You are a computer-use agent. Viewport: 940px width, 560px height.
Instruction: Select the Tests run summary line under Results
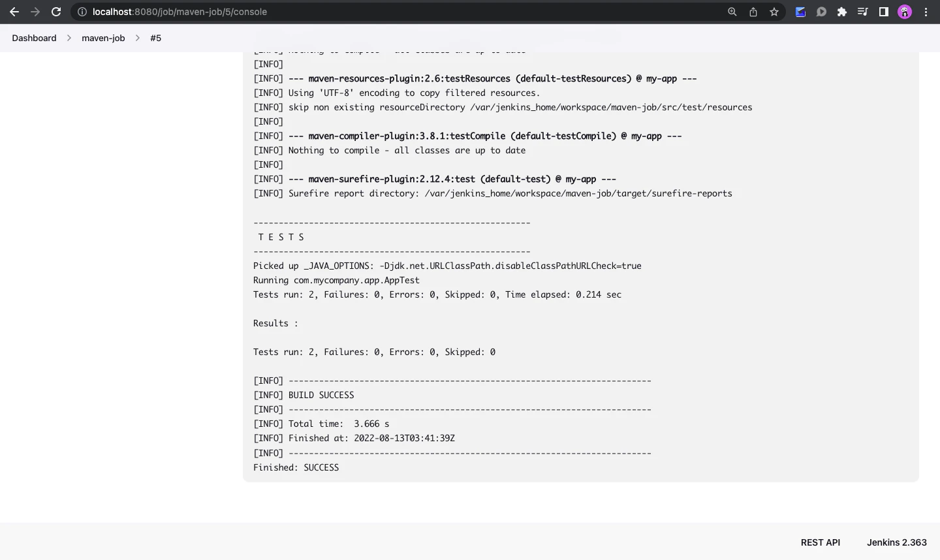(x=374, y=352)
